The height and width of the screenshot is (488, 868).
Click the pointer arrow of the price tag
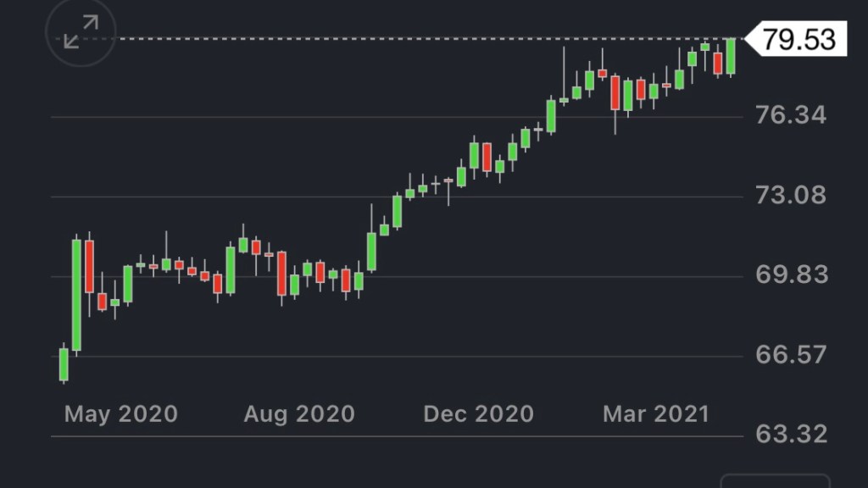(751, 39)
